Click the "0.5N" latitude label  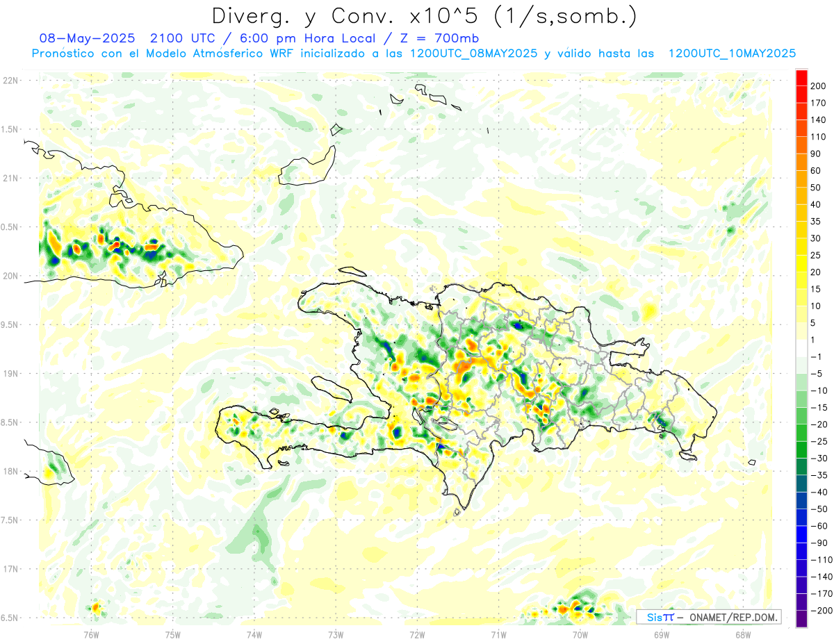point(10,227)
